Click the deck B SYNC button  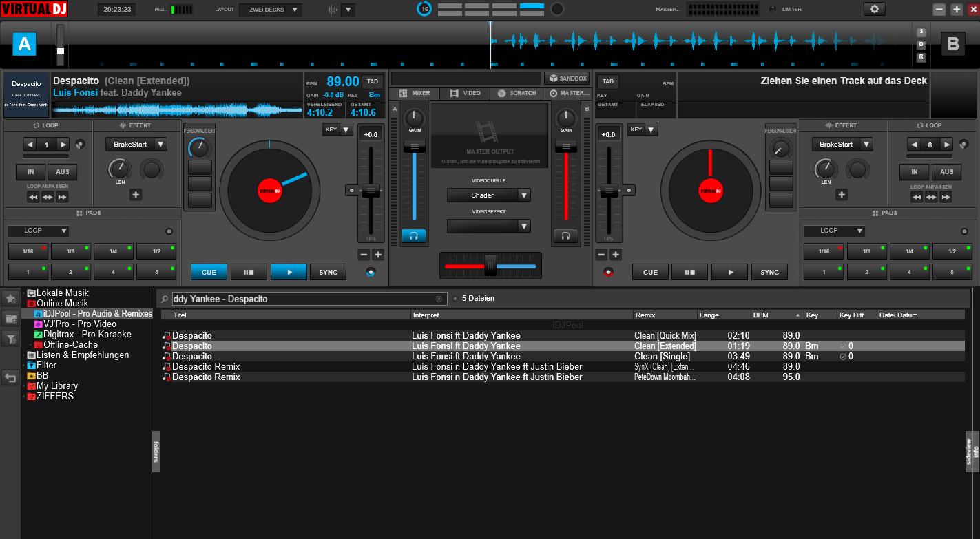point(769,272)
